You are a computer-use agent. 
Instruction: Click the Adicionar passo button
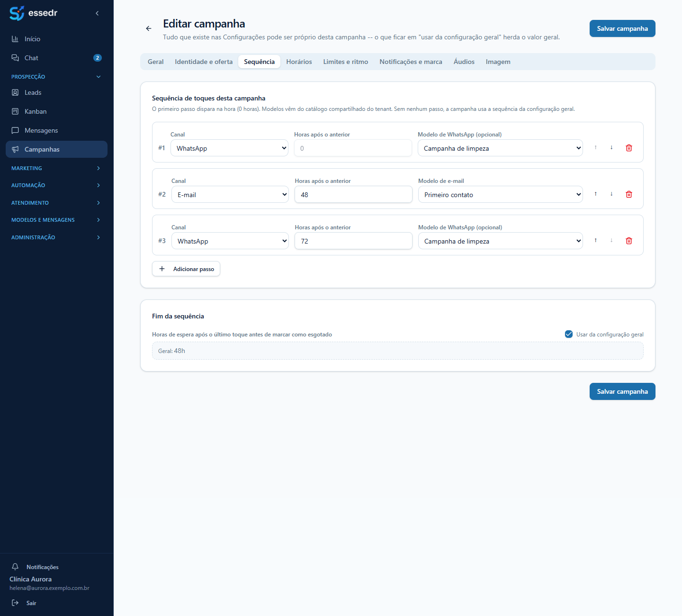[186, 269]
